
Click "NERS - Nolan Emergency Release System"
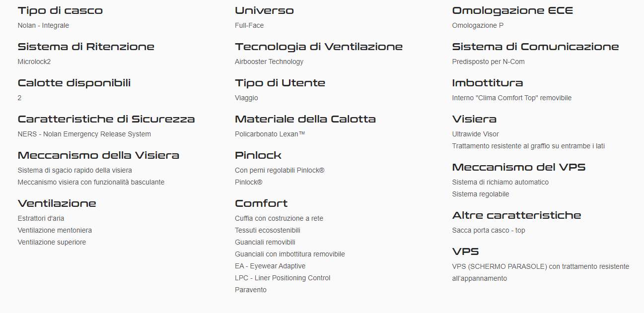coord(84,134)
